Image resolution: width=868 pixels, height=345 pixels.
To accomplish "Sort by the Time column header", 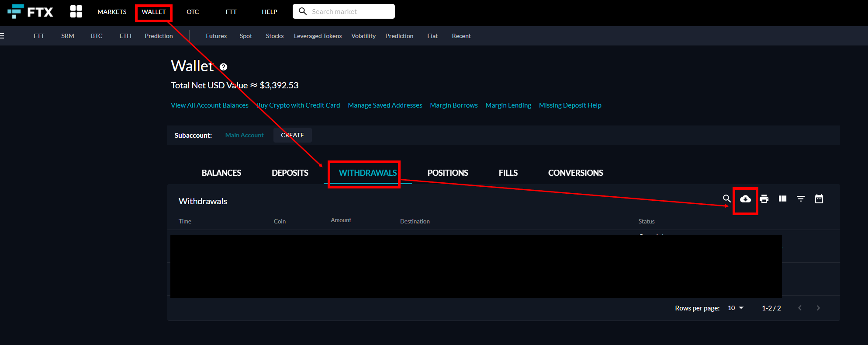I will [x=185, y=221].
